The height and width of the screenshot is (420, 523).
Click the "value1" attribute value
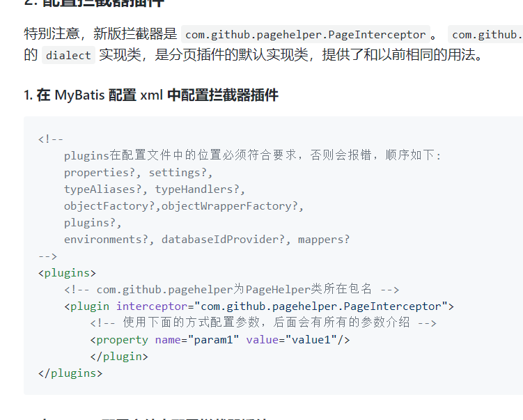pos(311,340)
